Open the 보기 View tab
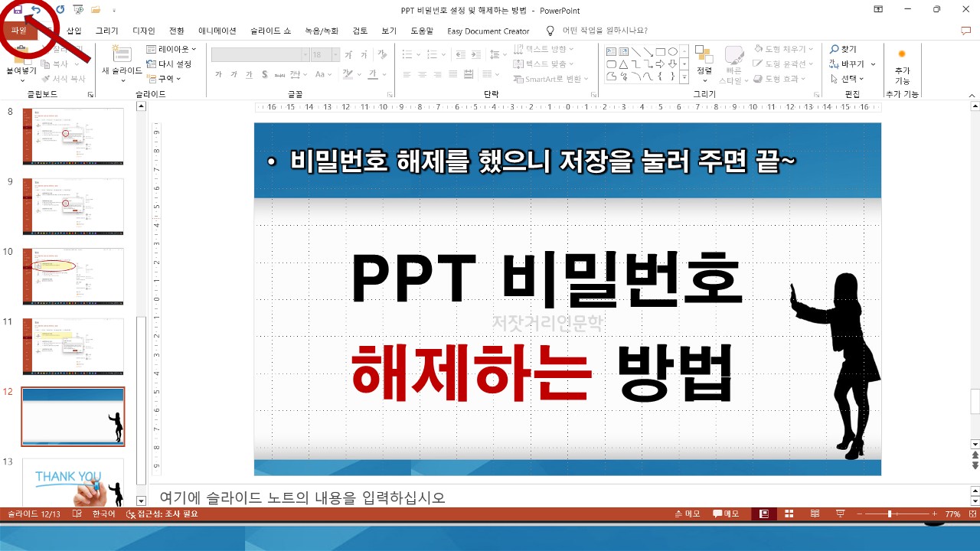Viewport: 980px width, 551px height. click(x=389, y=31)
